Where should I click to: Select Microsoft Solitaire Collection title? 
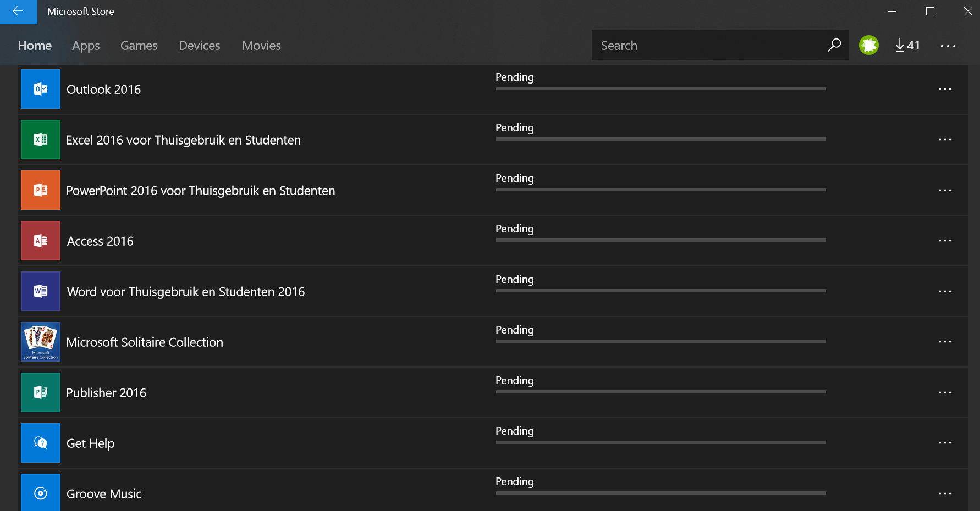tap(145, 342)
